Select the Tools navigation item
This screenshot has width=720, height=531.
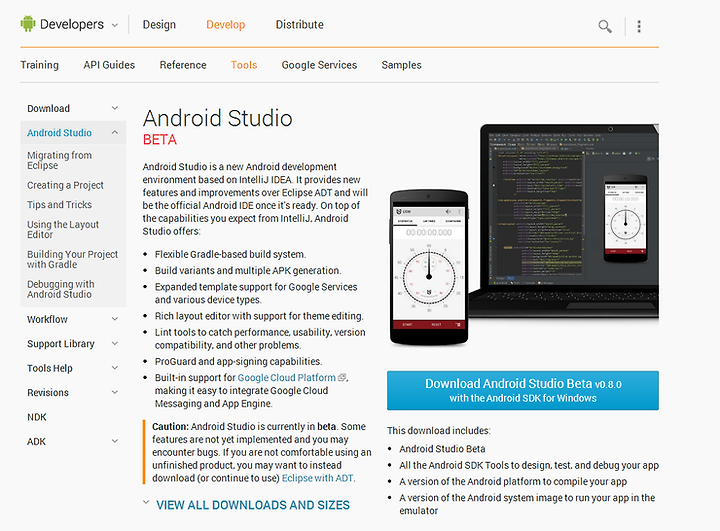pos(244,65)
